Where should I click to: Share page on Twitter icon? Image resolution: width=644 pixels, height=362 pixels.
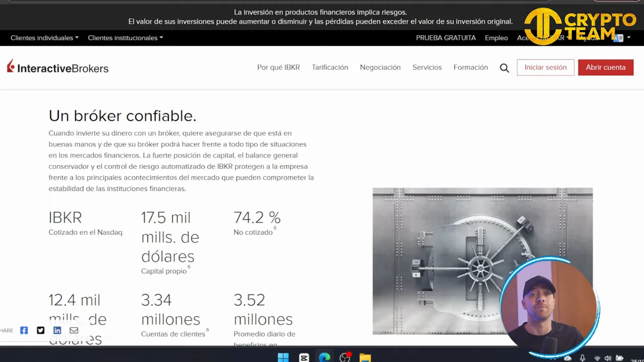point(41,330)
